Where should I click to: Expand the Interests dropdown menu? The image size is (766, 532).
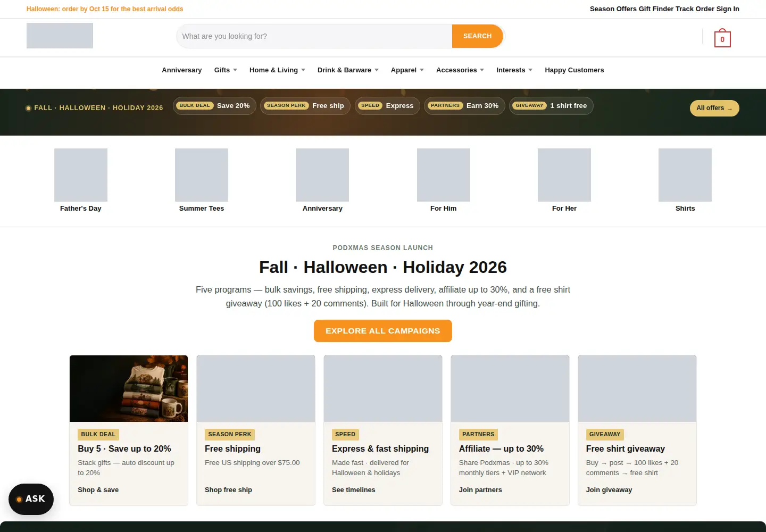coord(514,70)
